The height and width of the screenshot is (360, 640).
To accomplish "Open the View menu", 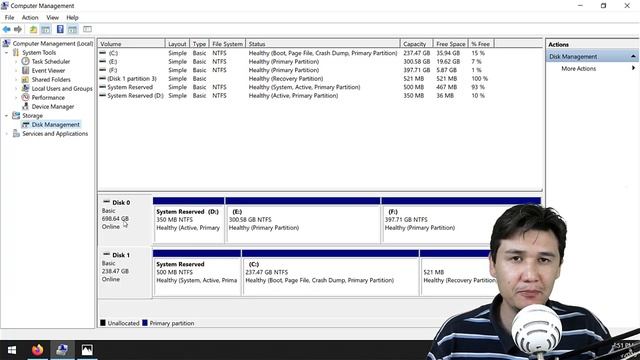I will [52, 18].
